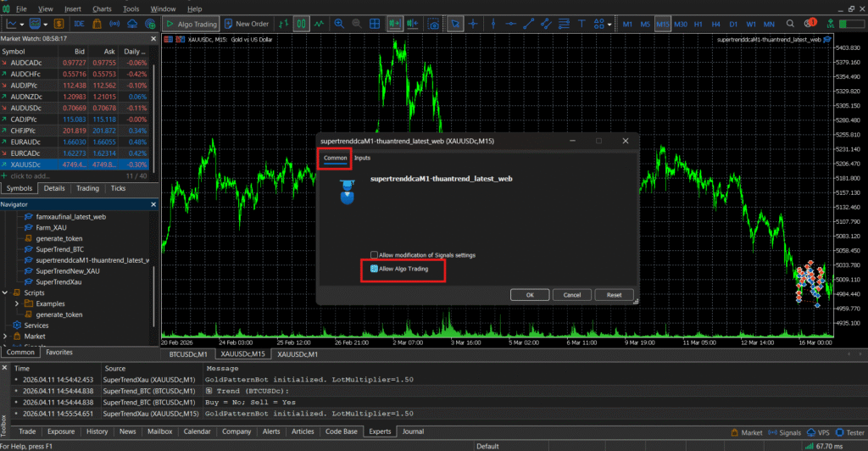
Task: Take a chart screenshot with camera icon
Action: 434,24
